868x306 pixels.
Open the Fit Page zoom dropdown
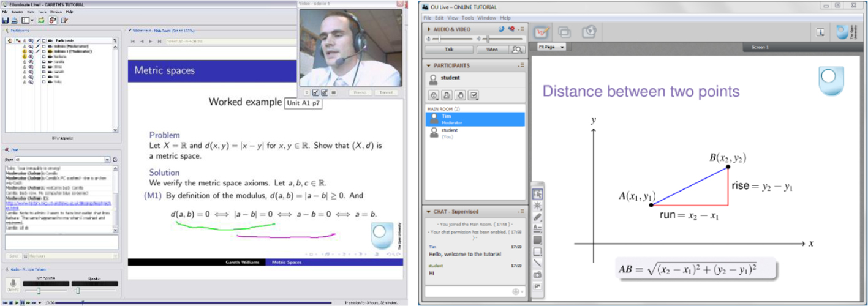551,47
